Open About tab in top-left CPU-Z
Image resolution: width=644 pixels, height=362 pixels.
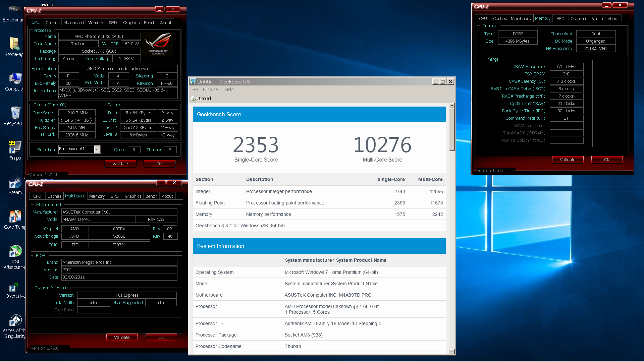pos(166,22)
